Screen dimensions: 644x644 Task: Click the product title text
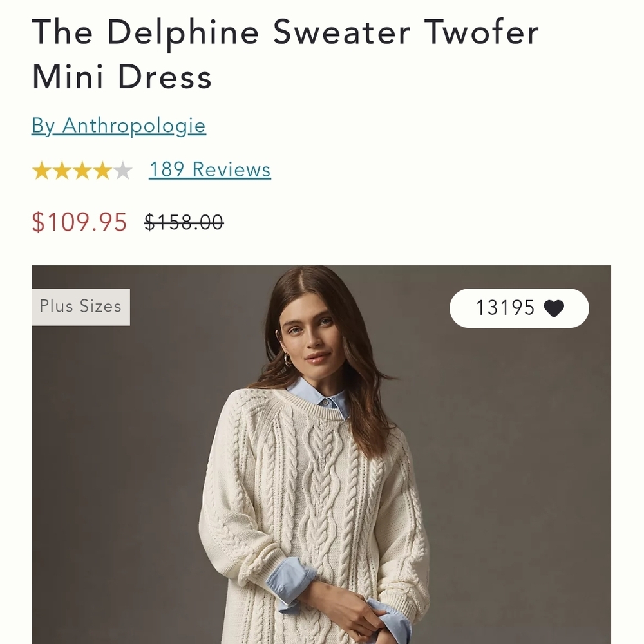tap(286, 32)
